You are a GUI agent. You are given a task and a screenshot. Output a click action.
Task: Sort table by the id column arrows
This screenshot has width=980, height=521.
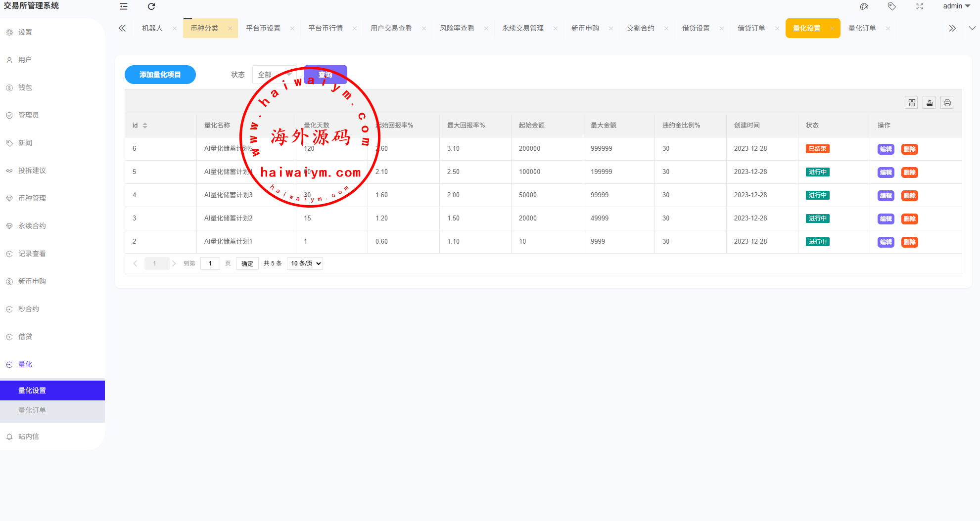(x=145, y=126)
